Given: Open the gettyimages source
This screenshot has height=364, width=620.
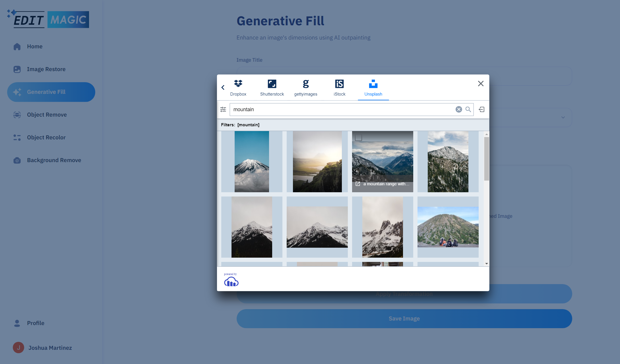Looking at the screenshot, I should tap(305, 88).
